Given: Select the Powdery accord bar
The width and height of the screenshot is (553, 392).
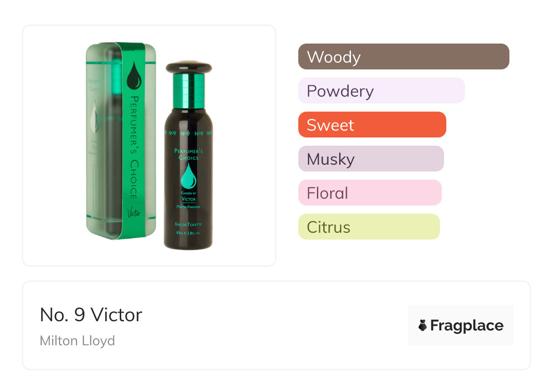Looking at the screenshot, I should coord(381,91).
